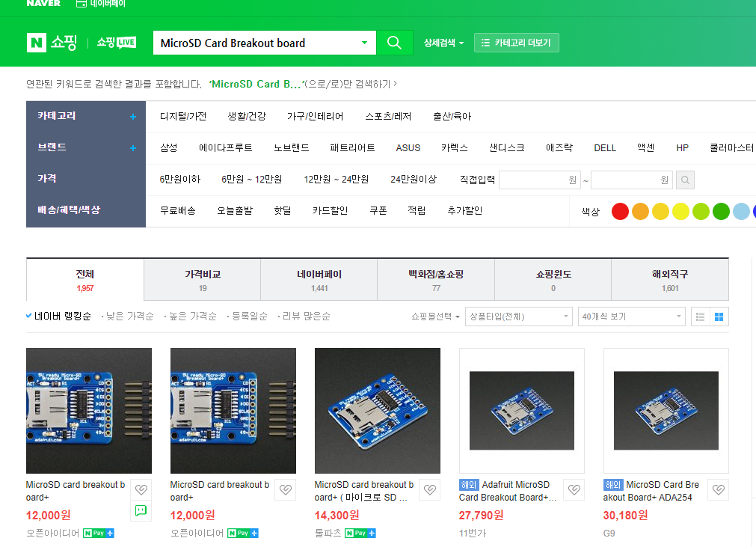
Task: Open Adafruit MicroSD 27,790원 product thumbnail
Action: pos(522,411)
